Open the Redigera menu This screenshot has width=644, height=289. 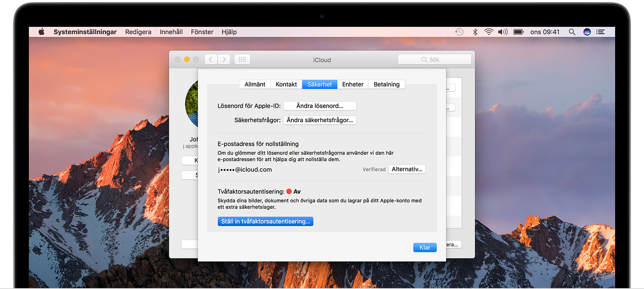click(138, 32)
